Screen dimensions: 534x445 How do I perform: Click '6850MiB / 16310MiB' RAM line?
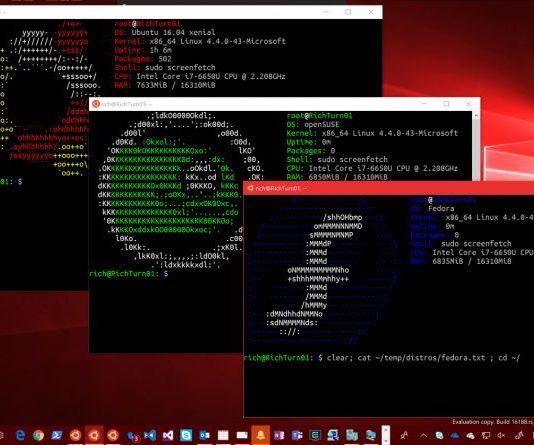348,177
